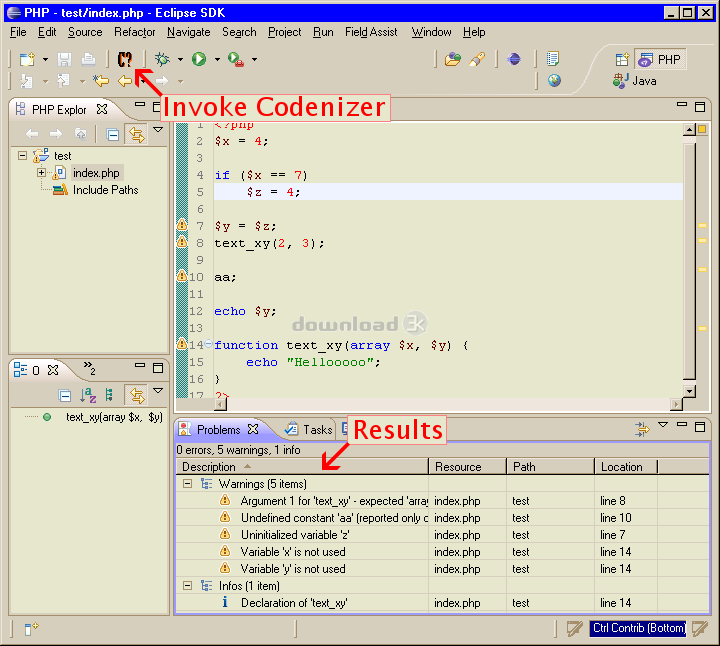The width and height of the screenshot is (720, 646).
Task: Click editor horizontal scrollbar right arrow
Action: tap(676, 404)
